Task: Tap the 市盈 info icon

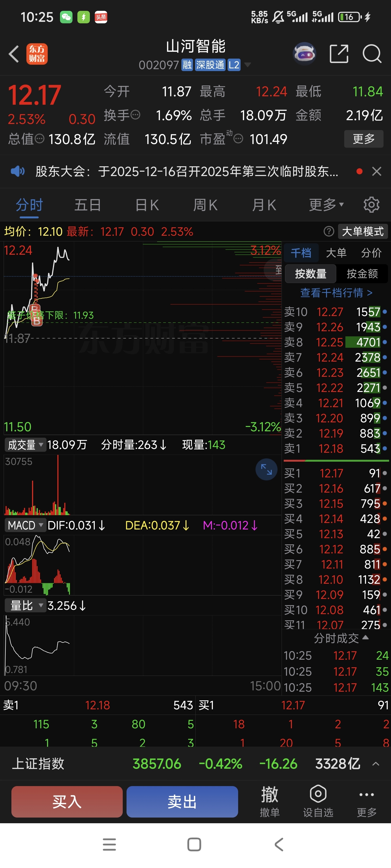Action: pos(238,139)
